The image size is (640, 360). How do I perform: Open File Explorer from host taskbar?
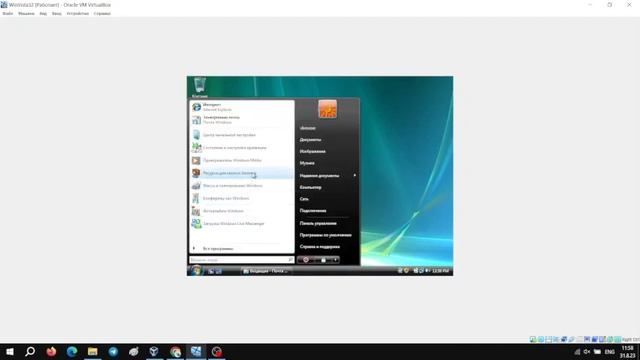click(x=93, y=351)
